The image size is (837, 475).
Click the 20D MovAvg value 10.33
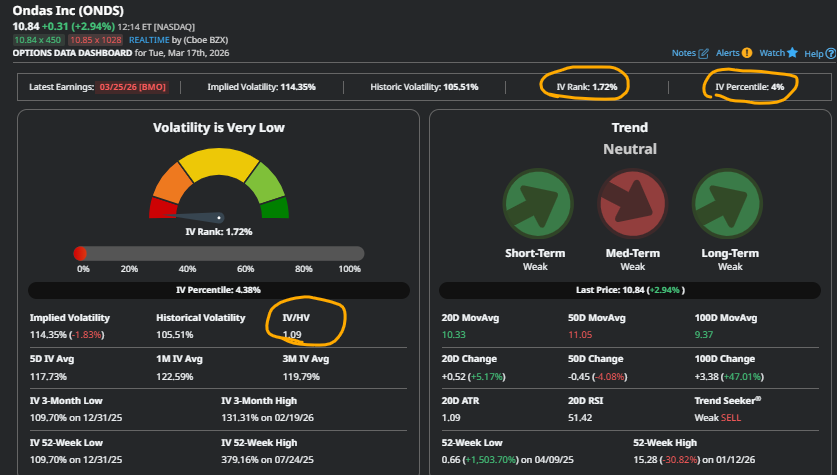pyautogui.click(x=453, y=335)
